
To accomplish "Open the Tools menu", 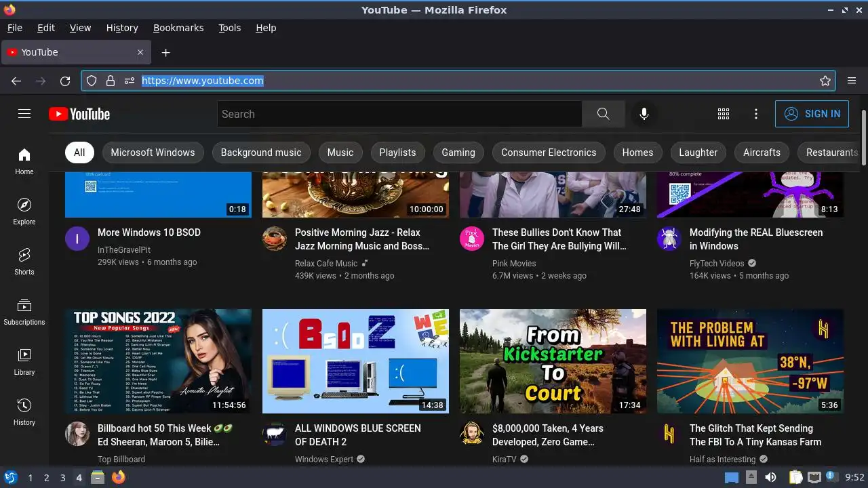I will pos(229,28).
